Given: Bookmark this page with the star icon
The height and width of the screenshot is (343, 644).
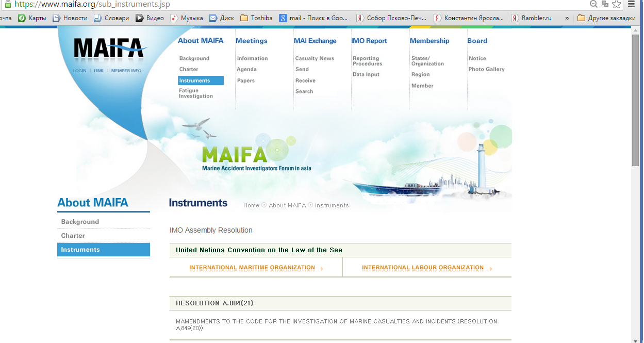Looking at the screenshot, I should click(617, 4).
